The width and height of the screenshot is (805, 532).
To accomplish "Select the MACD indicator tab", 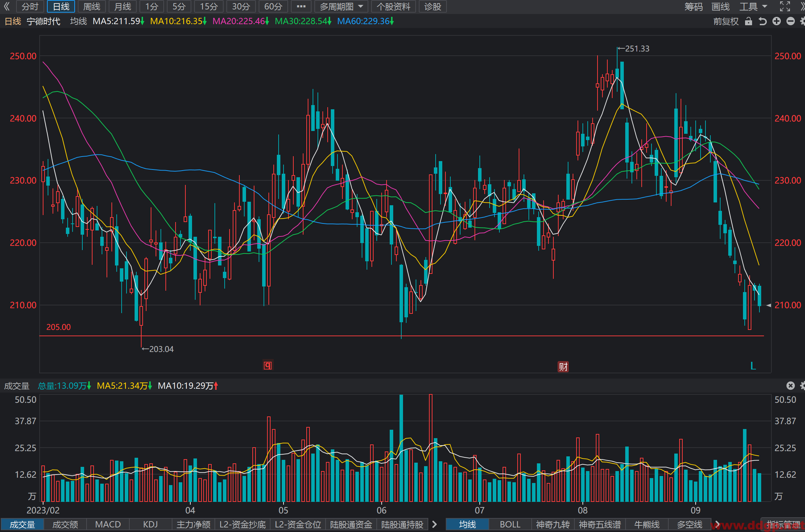I will tap(108, 524).
